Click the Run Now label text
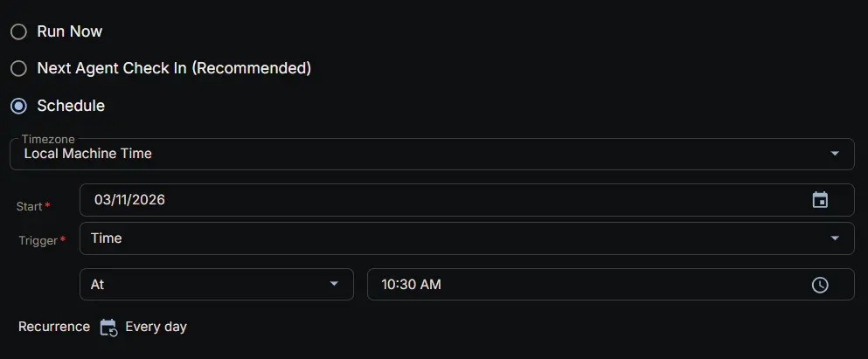Viewport: 868px width, 359px height. click(x=70, y=31)
